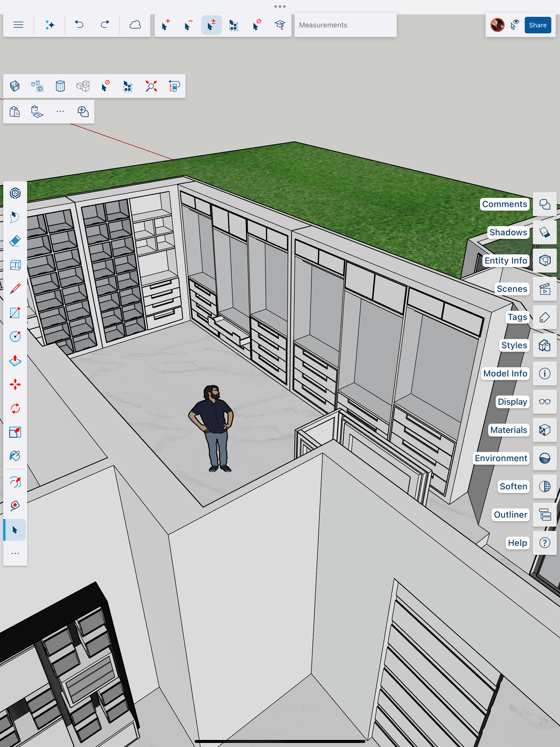Image resolution: width=560 pixels, height=747 pixels.
Task: Activate the Rotate tool
Action: [x=15, y=408]
